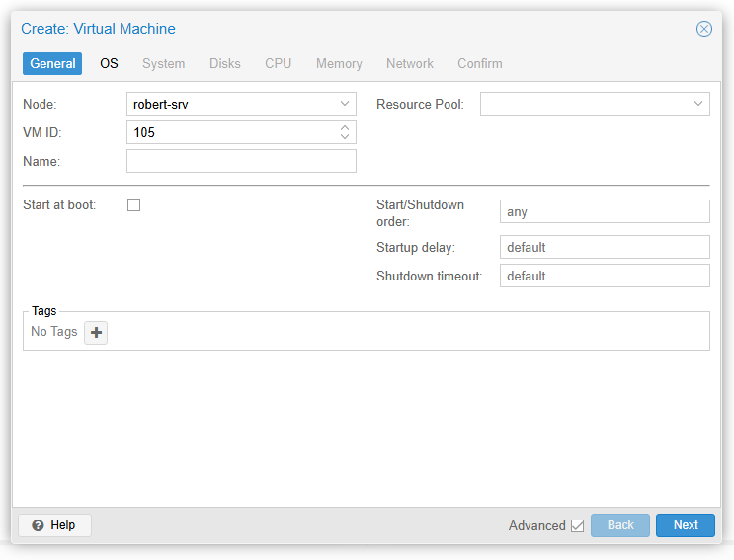Enable Start at boot checkbox
Viewport: 734px width, 560px height.
(x=134, y=205)
